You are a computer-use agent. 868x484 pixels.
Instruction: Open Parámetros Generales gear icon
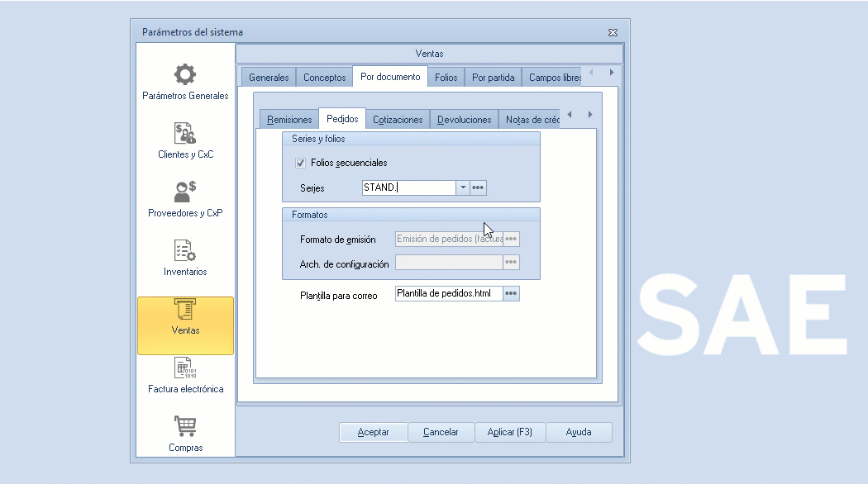coord(185,74)
